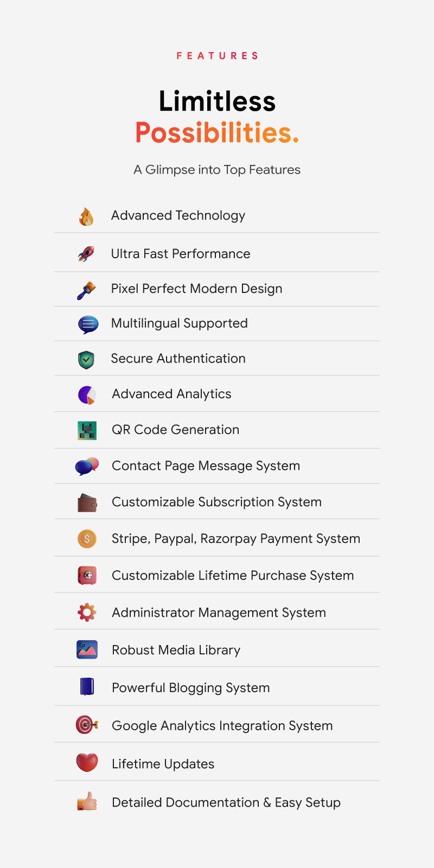This screenshot has height=868, width=434.
Task: Select the paintbrush icon for Pixel Perfect Design
Action: [x=86, y=290]
